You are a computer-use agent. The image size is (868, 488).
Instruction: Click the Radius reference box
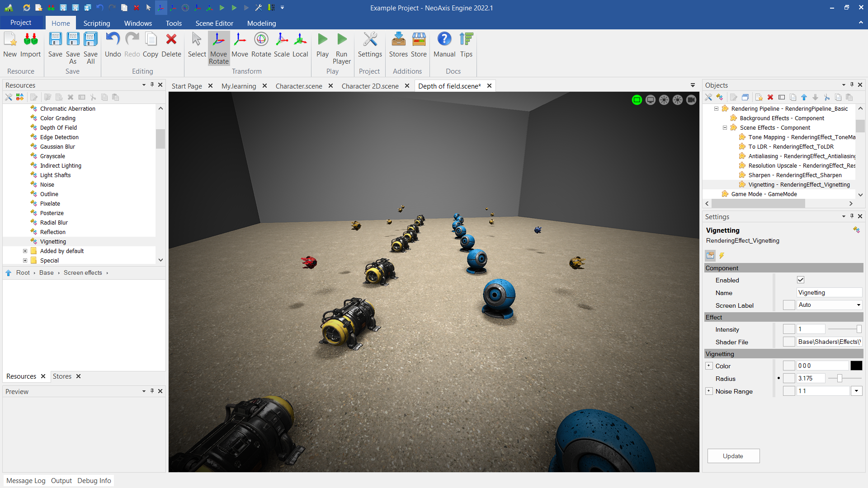(789, 379)
